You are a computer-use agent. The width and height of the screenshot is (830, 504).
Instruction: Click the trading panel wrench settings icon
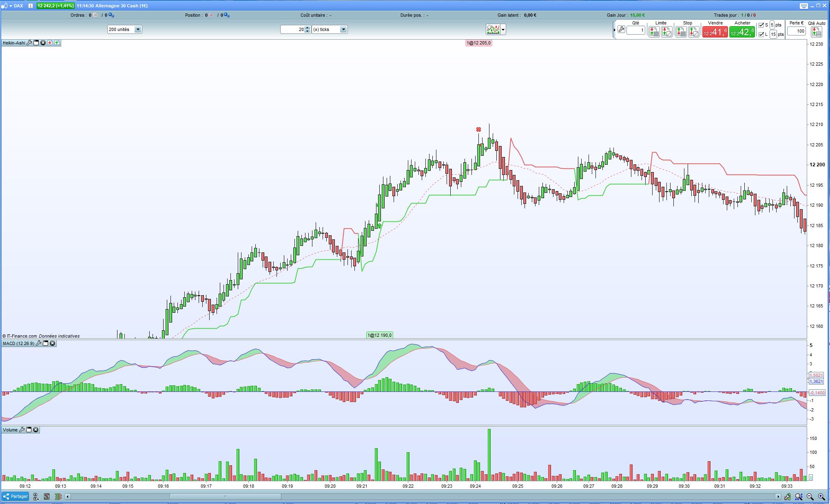tap(621, 29)
